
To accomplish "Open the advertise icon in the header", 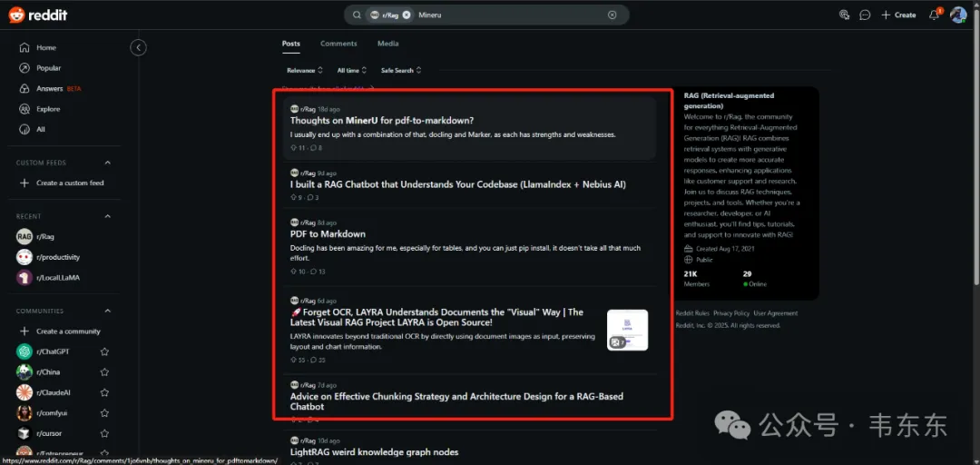I will coord(844,15).
